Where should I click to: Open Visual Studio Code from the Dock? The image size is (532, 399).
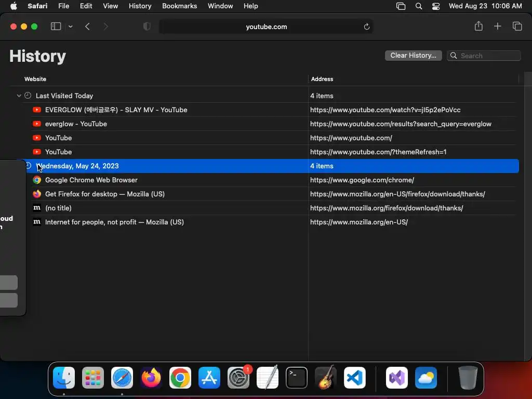[x=355, y=378]
